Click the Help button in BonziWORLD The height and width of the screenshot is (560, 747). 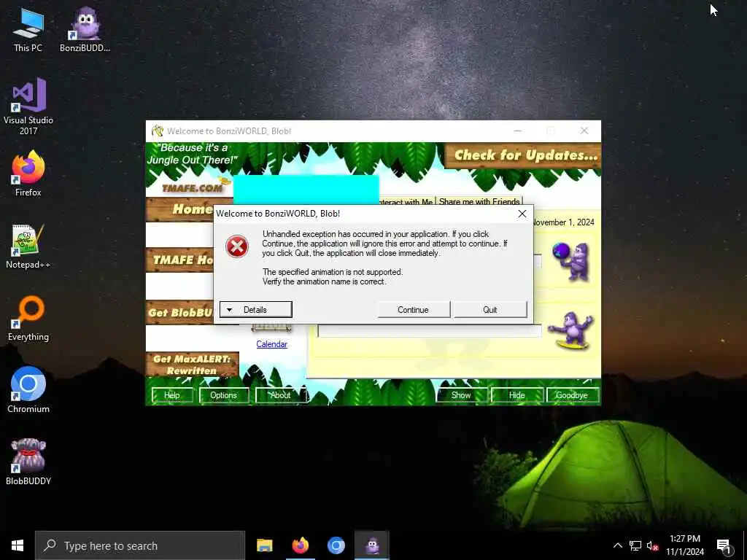coord(172,395)
